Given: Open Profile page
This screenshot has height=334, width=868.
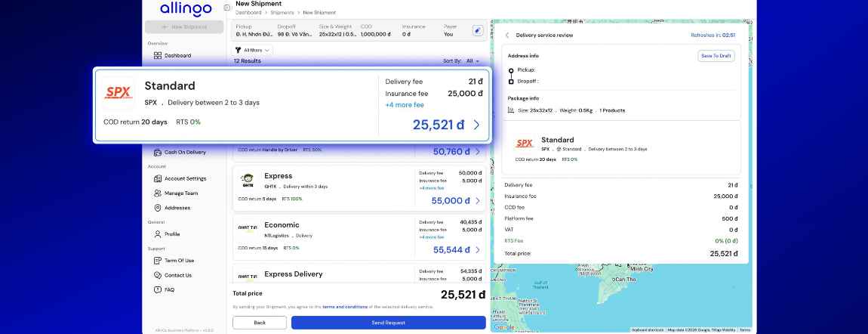Looking at the screenshot, I should (171, 234).
